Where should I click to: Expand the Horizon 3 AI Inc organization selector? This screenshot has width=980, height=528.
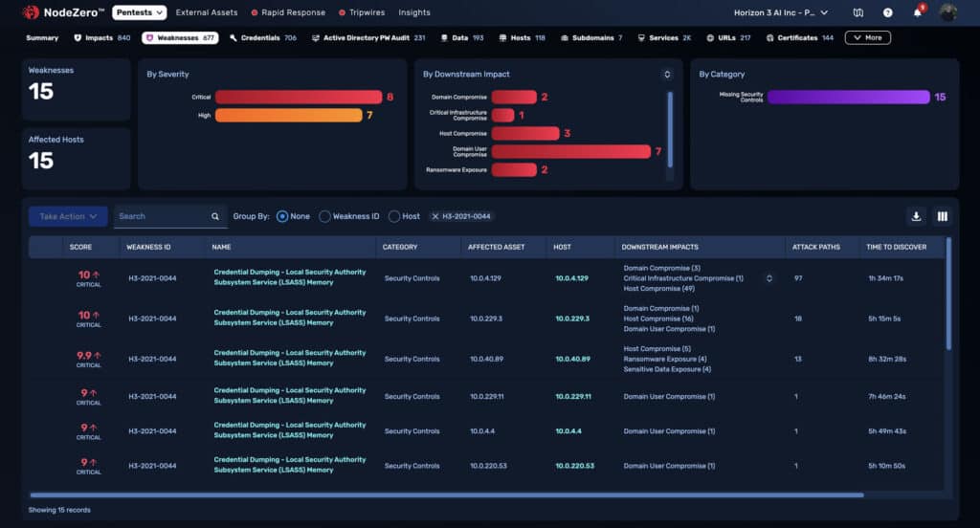tap(781, 12)
